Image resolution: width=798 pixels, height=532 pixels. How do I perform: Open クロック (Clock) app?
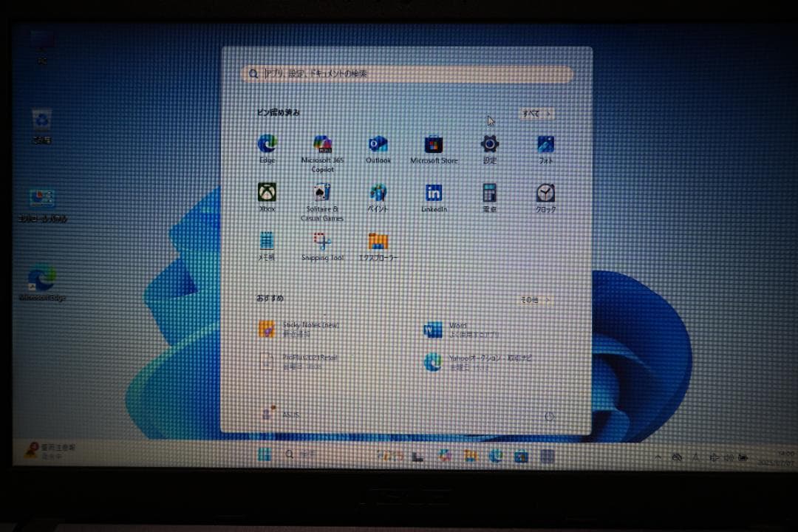544,193
